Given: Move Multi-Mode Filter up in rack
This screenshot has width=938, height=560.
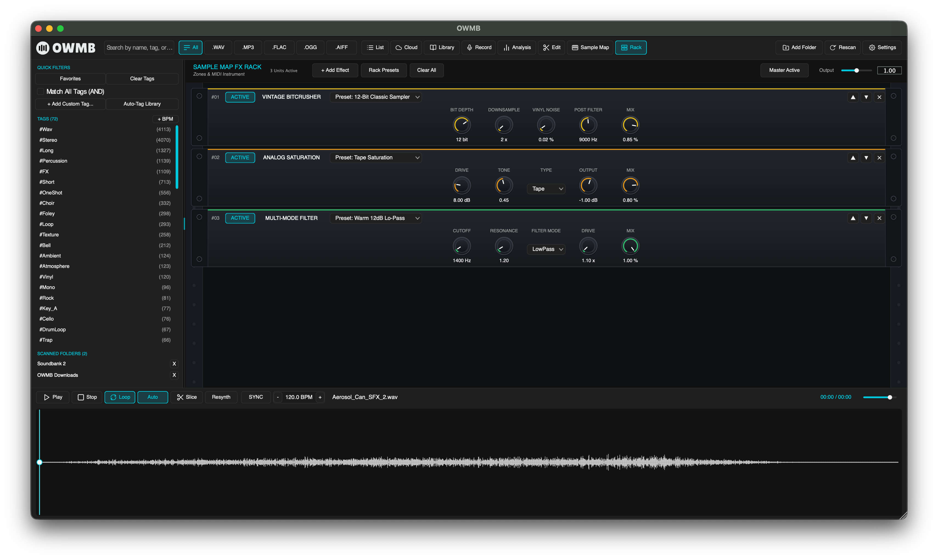Looking at the screenshot, I should point(853,218).
